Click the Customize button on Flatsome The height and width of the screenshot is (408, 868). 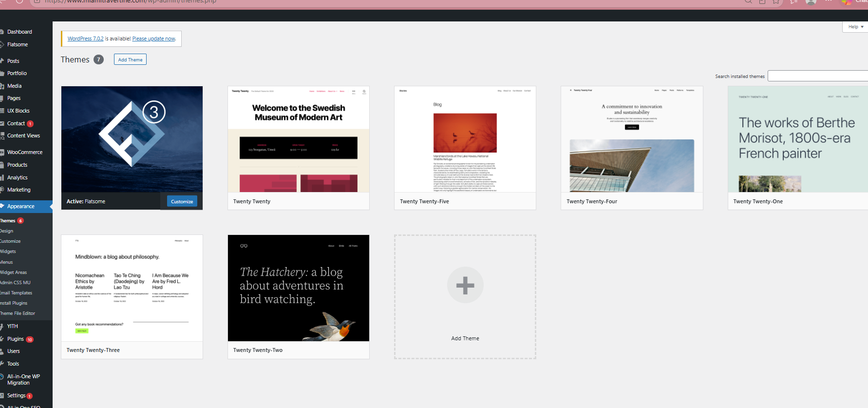pos(182,201)
